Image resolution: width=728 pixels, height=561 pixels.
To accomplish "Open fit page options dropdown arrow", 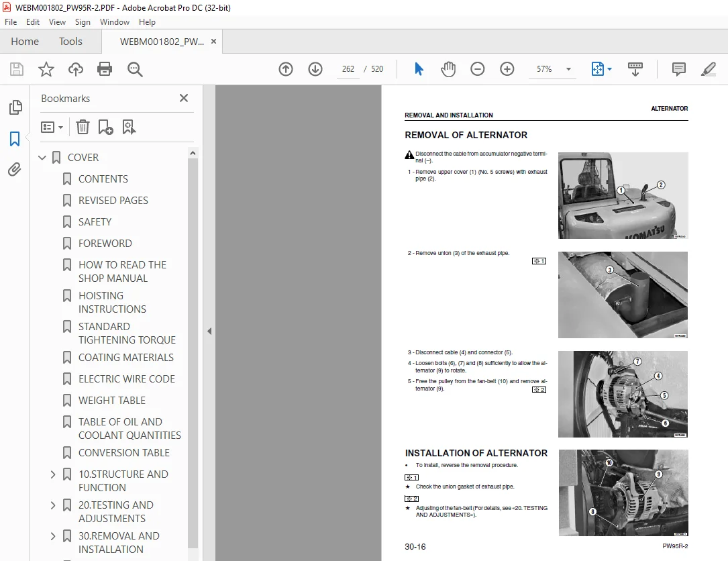I will pyautogui.click(x=610, y=69).
